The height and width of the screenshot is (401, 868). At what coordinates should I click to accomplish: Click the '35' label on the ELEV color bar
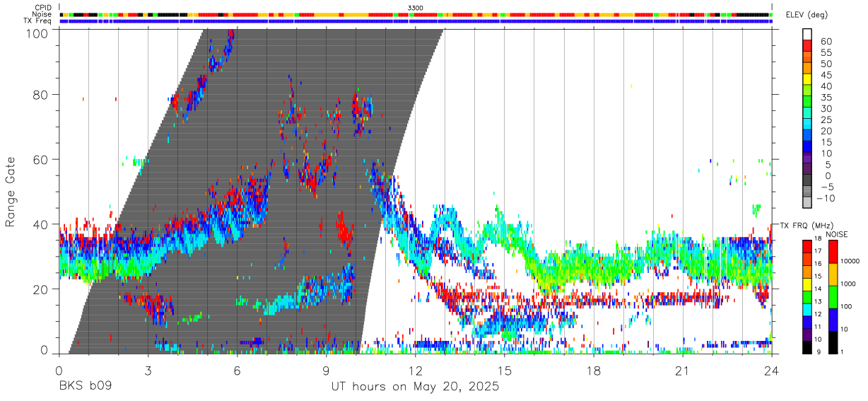[x=826, y=98]
